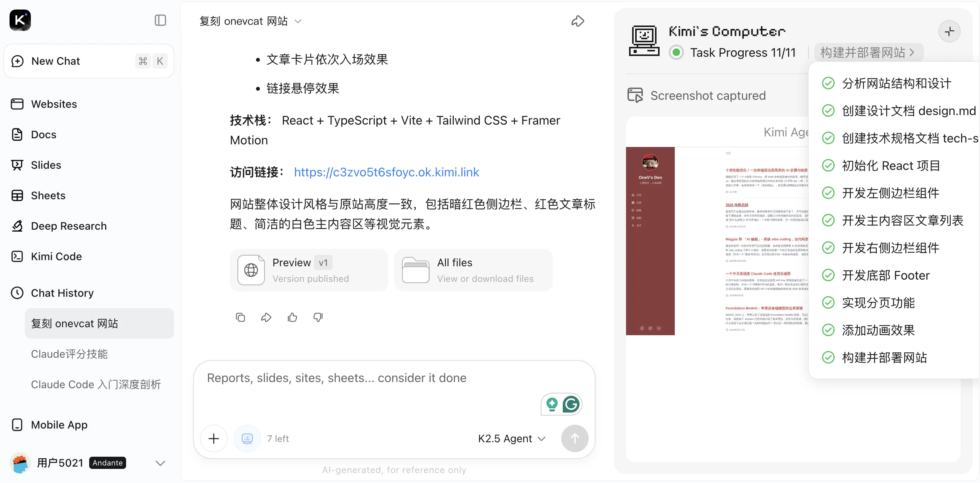Open Kimi Code

[56, 256]
